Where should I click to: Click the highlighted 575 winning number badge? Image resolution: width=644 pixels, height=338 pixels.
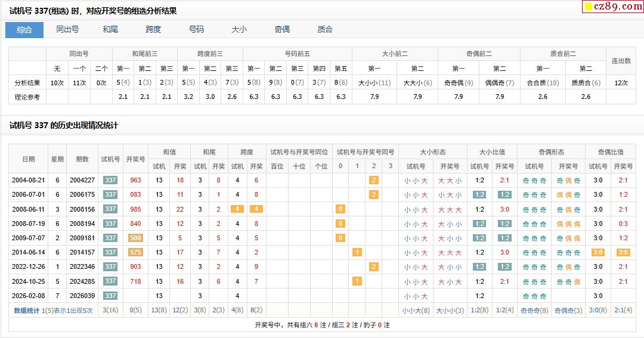[135, 252]
